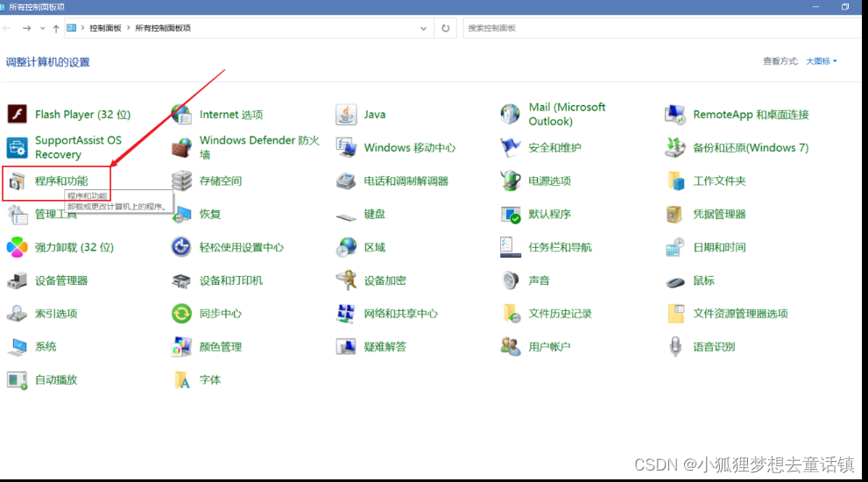
Task: Click the refresh button beside address bar
Action: 446,28
